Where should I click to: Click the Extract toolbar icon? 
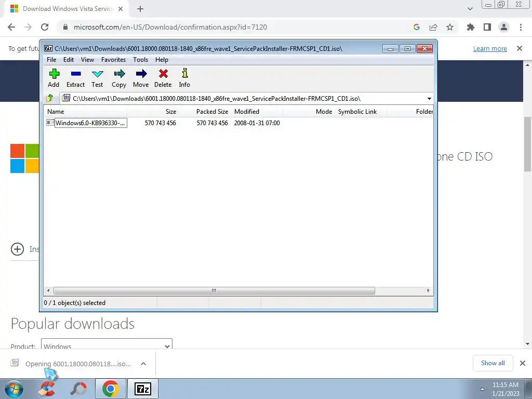coord(76,74)
